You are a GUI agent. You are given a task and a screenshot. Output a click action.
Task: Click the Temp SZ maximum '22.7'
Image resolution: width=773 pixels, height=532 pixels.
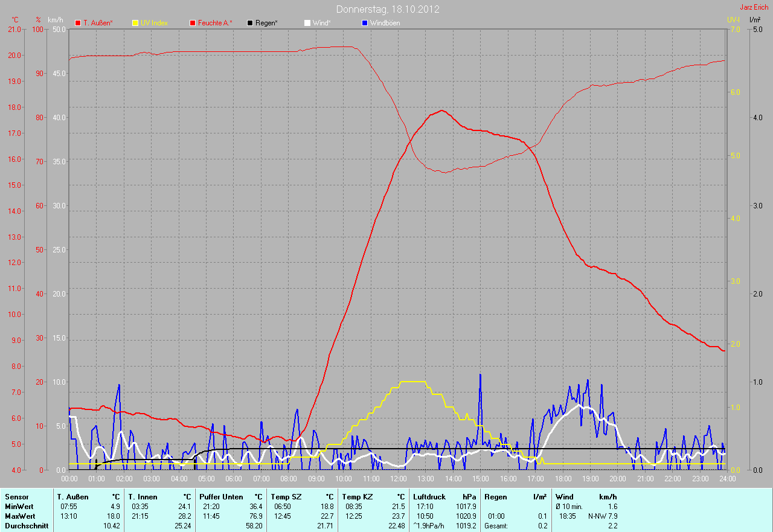click(327, 516)
